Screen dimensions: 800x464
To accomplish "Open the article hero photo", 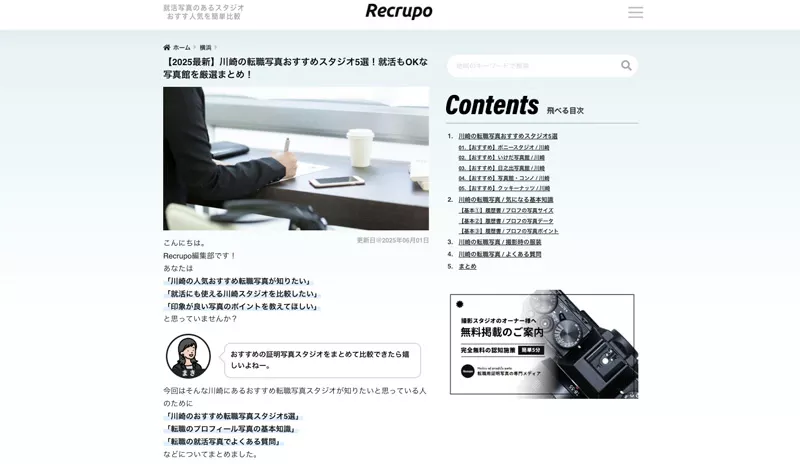I will (x=296, y=158).
